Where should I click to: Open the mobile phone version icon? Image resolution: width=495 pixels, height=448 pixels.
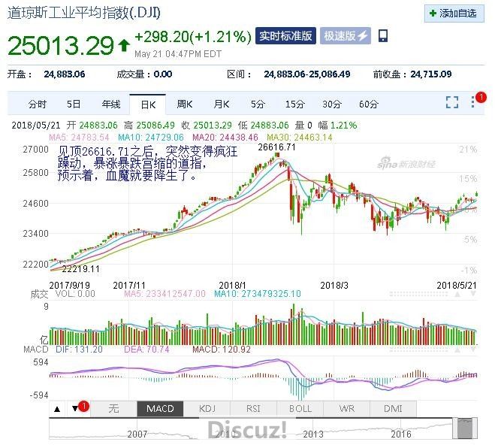[383, 35]
